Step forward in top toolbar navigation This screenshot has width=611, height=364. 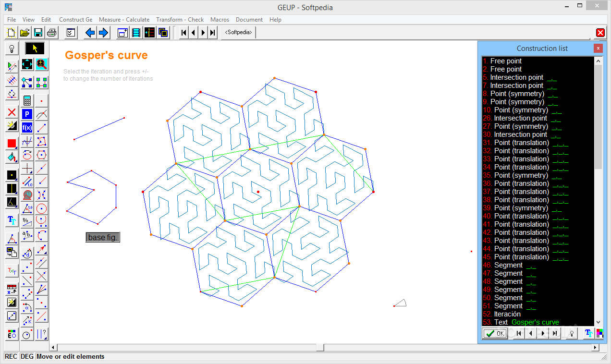203,33
